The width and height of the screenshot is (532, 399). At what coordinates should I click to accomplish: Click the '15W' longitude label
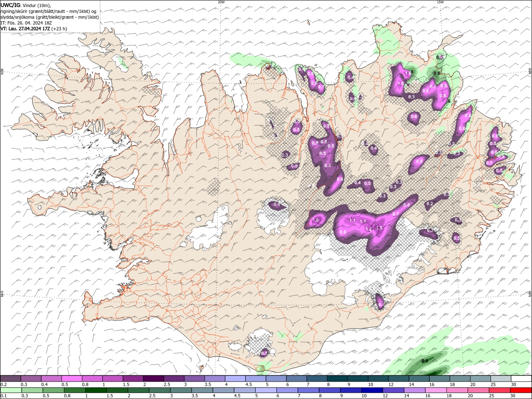[x=440, y=2]
